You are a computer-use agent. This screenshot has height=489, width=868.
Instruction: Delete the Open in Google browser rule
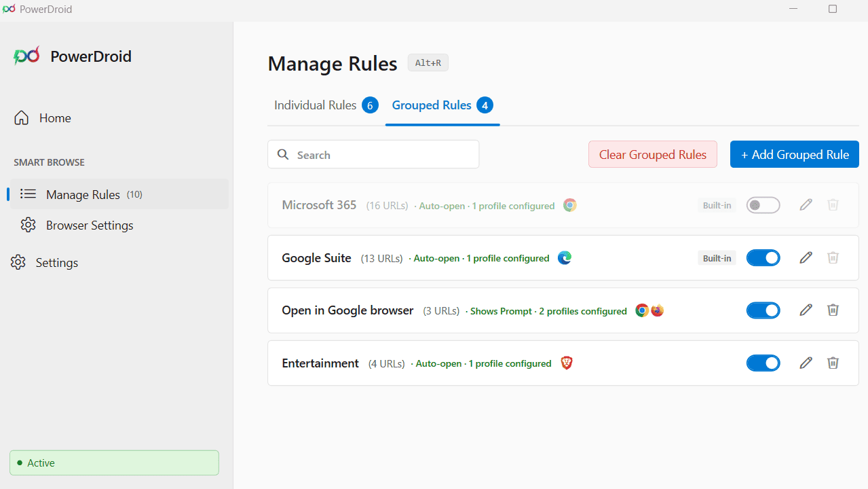click(833, 310)
